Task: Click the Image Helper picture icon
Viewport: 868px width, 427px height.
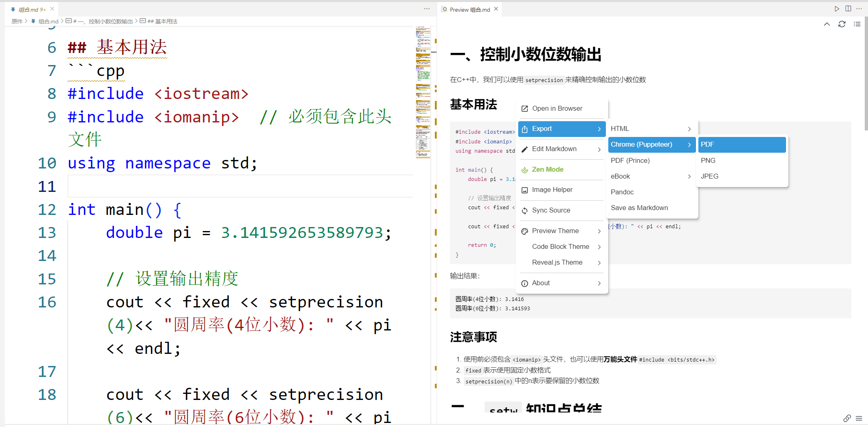Action: [x=525, y=190]
